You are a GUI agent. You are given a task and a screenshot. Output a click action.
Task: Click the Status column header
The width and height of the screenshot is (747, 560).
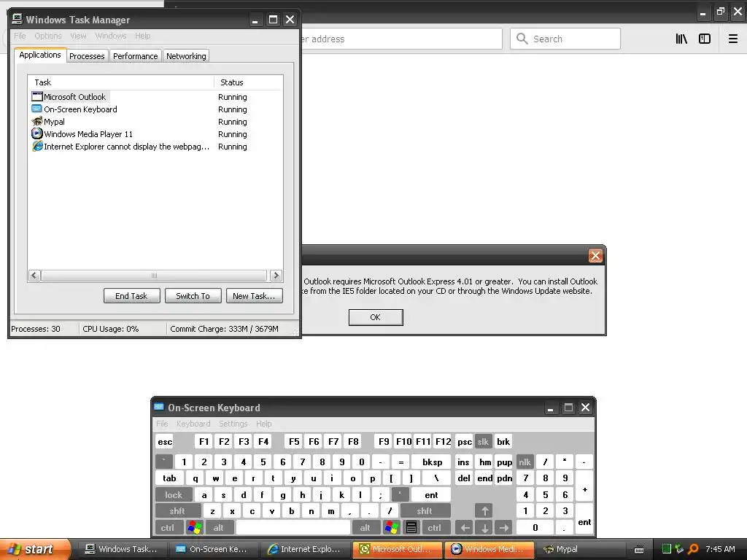click(x=248, y=82)
